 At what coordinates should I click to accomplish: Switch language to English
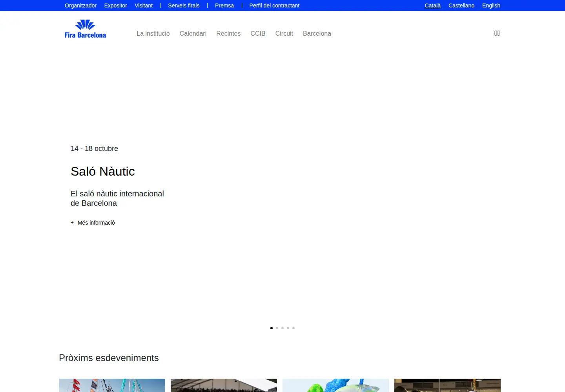point(491,5)
